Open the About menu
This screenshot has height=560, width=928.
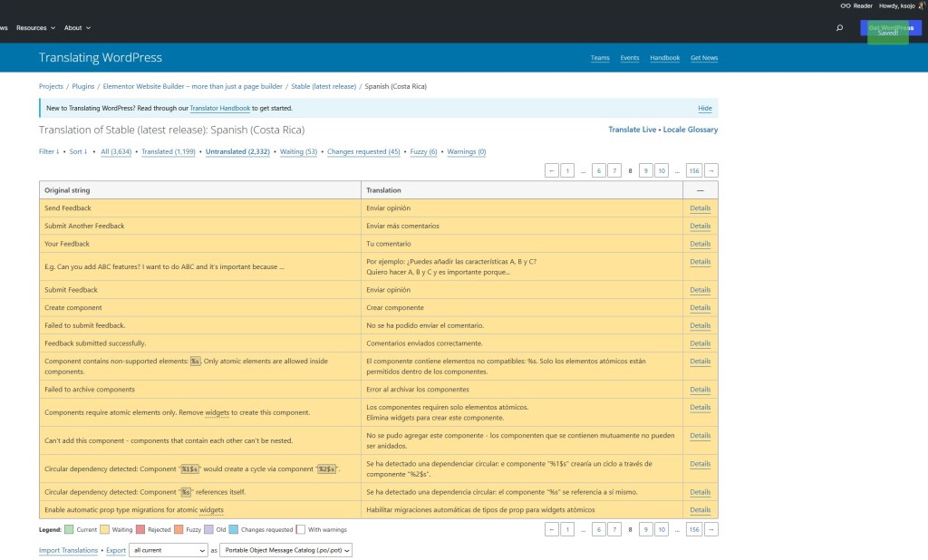tap(78, 28)
